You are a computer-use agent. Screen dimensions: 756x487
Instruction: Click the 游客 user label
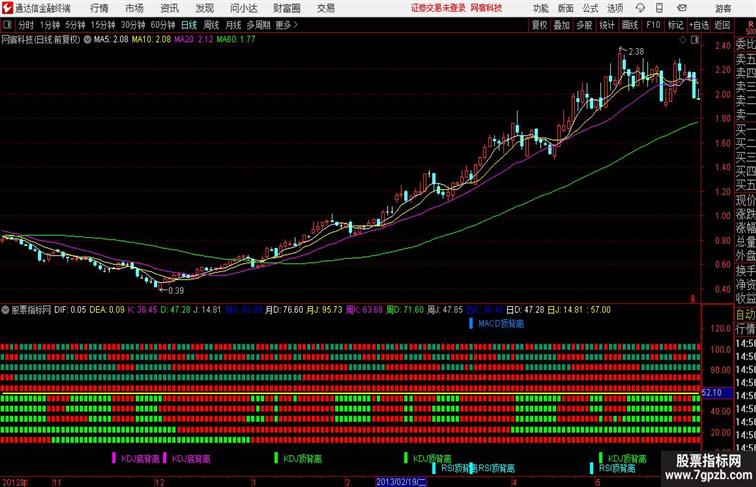tap(723, 8)
